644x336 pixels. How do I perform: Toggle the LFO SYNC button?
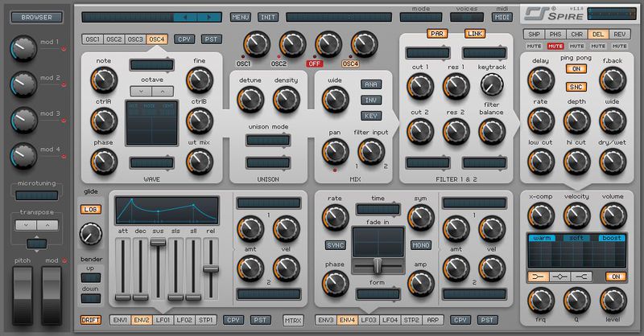click(x=335, y=244)
